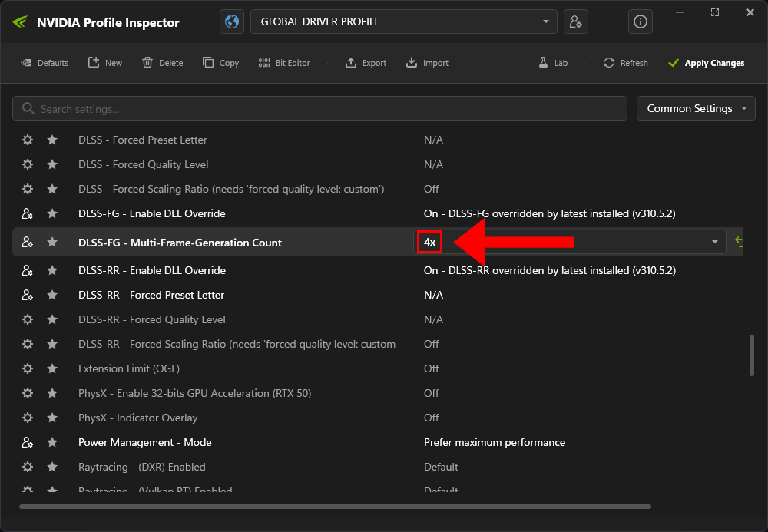Click the horizontal scrollbar at the bottom
This screenshot has height=532, width=768.
point(335,507)
